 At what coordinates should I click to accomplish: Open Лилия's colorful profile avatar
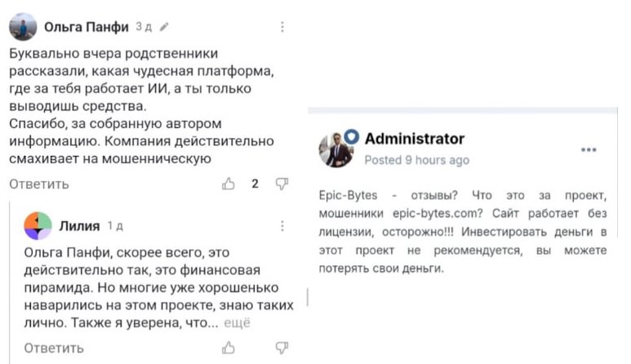(x=38, y=226)
